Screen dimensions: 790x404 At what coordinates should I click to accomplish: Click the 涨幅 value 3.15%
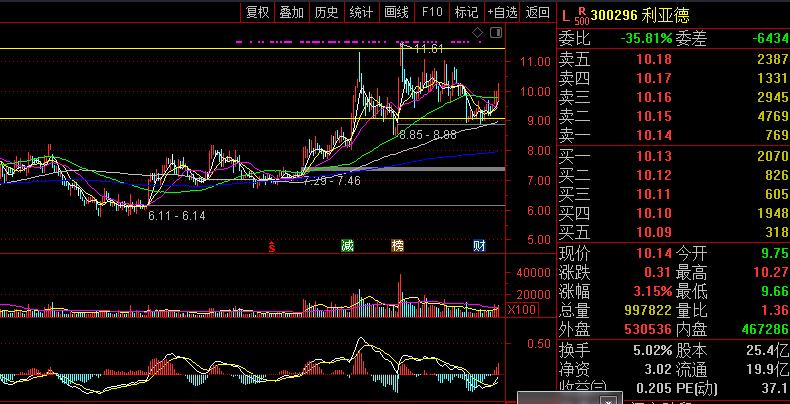click(651, 292)
